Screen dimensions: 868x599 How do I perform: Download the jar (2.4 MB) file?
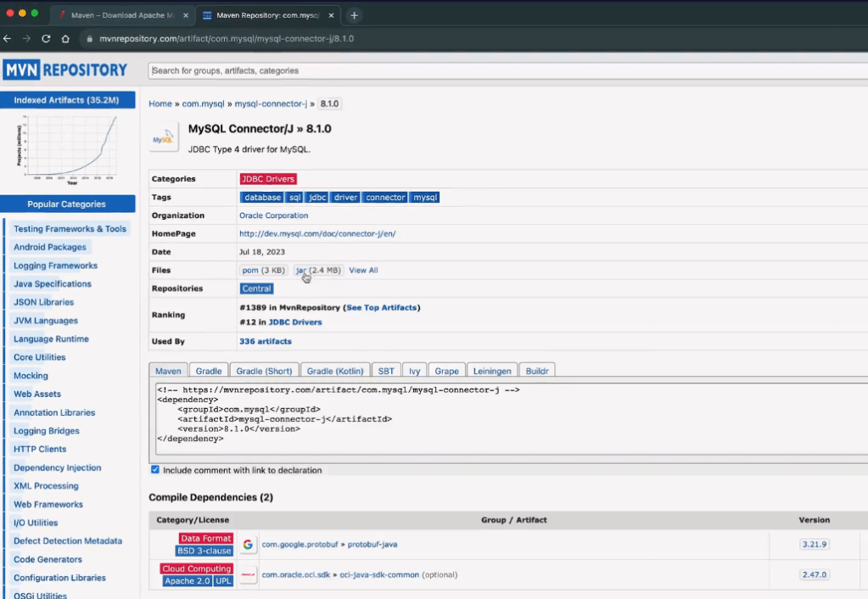coord(318,270)
